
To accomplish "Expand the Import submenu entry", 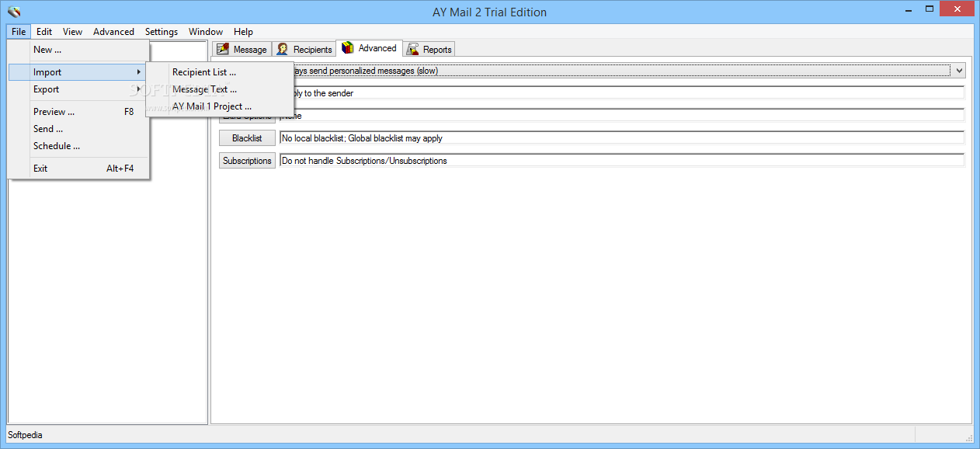I will (78, 72).
